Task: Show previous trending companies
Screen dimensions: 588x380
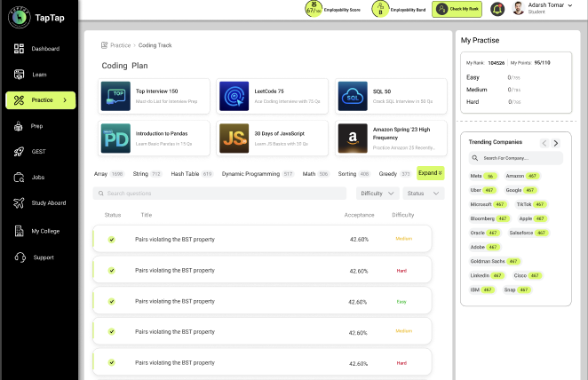Action: click(x=544, y=143)
